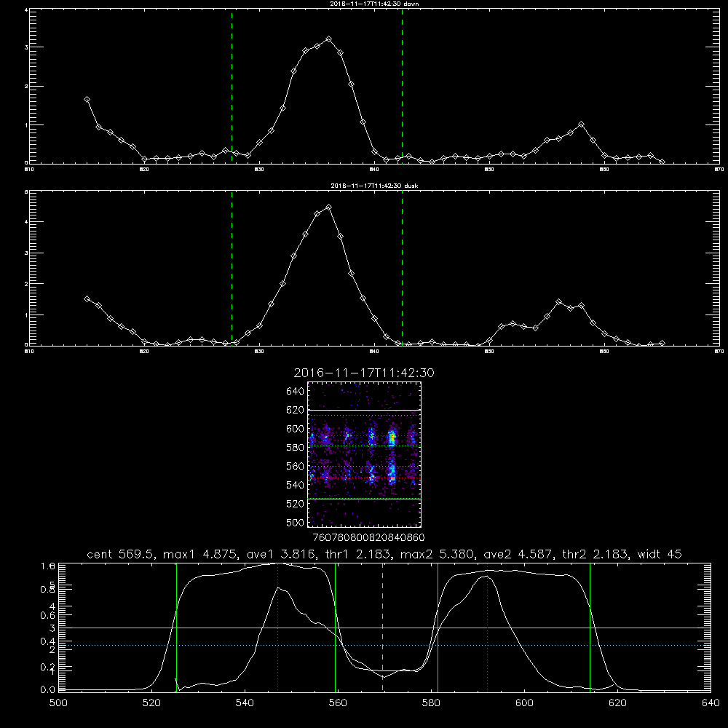728x728 pixels.
Task: Click the secondary peak diamond near 858 in dawn plot
Action: point(581,124)
